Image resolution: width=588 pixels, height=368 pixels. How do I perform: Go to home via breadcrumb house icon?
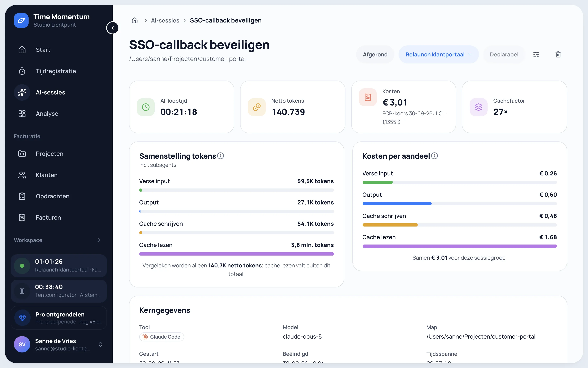pos(135,20)
